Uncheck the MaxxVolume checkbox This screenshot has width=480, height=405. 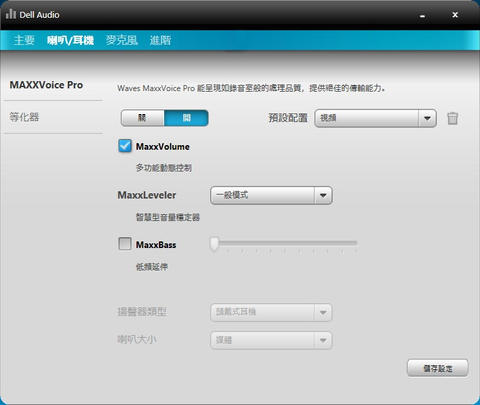125,146
